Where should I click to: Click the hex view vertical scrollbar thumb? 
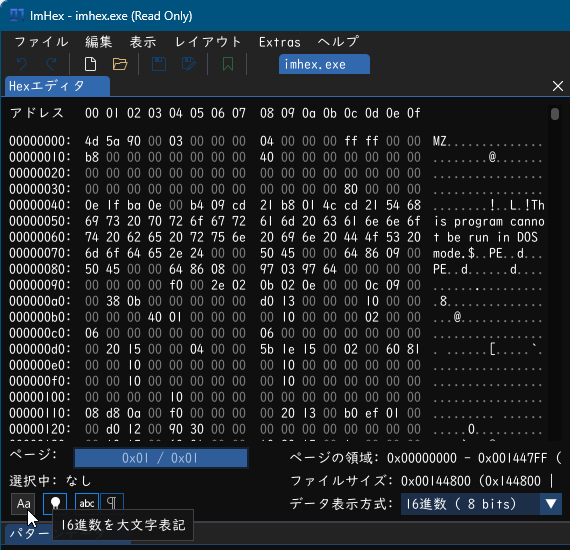555,113
